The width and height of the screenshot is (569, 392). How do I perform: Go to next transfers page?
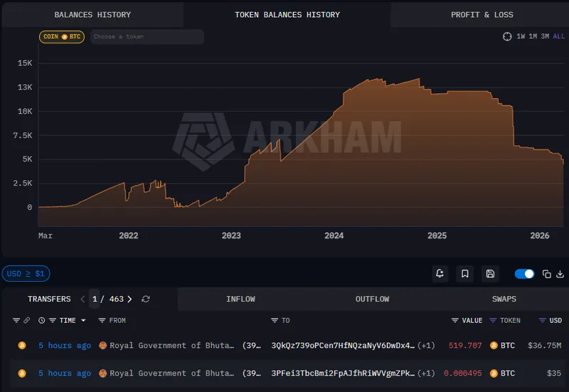point(129,300)
